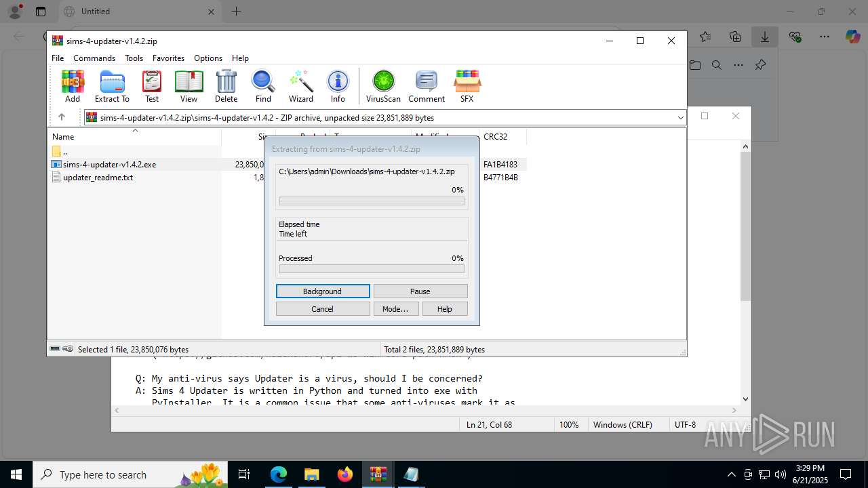The image size is (868, 488).
Task: Open the Comment tool
Action: [427, 86]
